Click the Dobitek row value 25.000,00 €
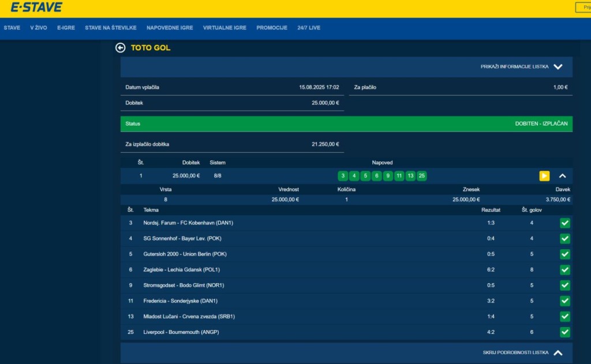Viewport: 591px width, 364px height. pos(326,103)
